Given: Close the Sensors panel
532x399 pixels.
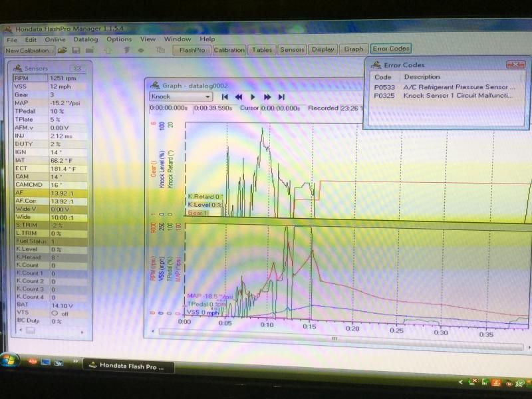Looking at the screenshot, I should tap(76, 68).
